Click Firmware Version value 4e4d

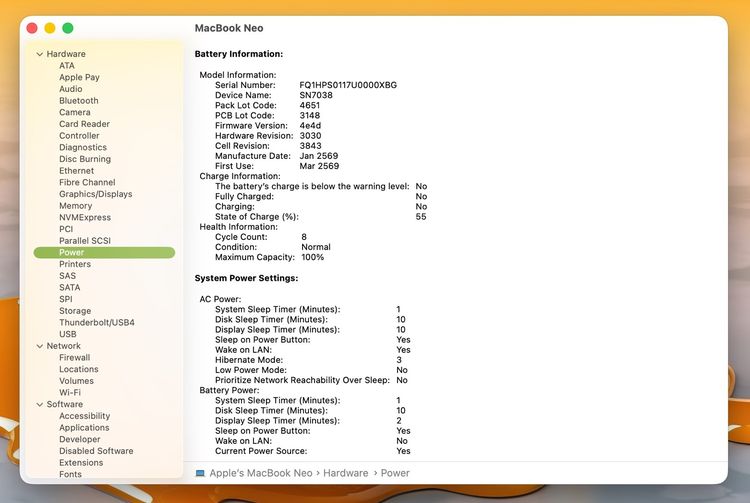tap(310, 126)
